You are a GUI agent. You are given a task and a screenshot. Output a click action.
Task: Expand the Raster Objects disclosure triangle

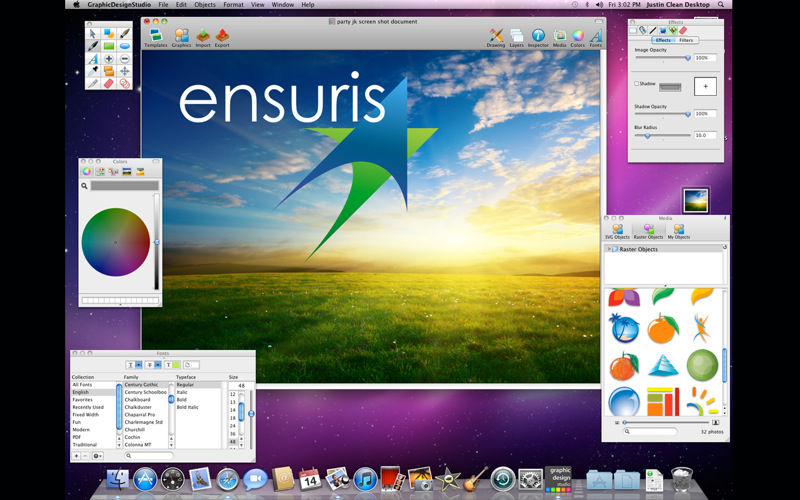[x=609, y=249]
